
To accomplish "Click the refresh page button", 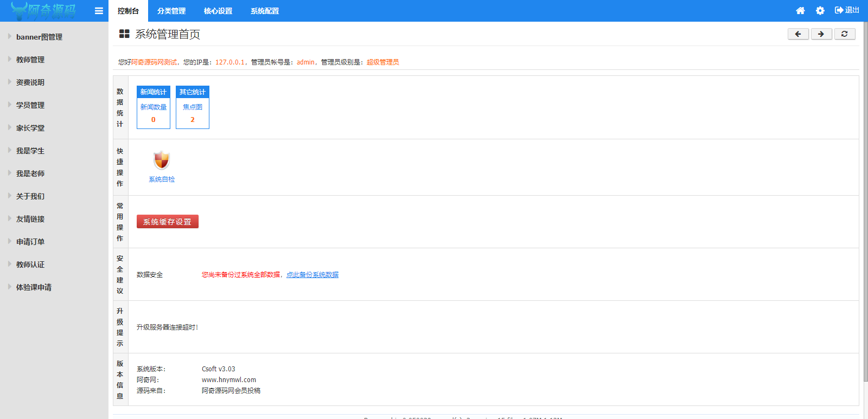I will click(845, 34).
